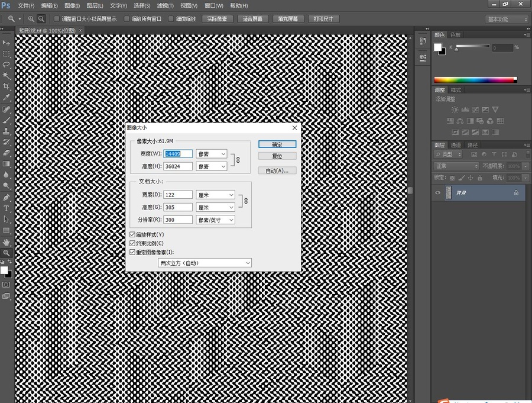Select the Dodge tool
The image size is (532, 403).
(6, 186)
